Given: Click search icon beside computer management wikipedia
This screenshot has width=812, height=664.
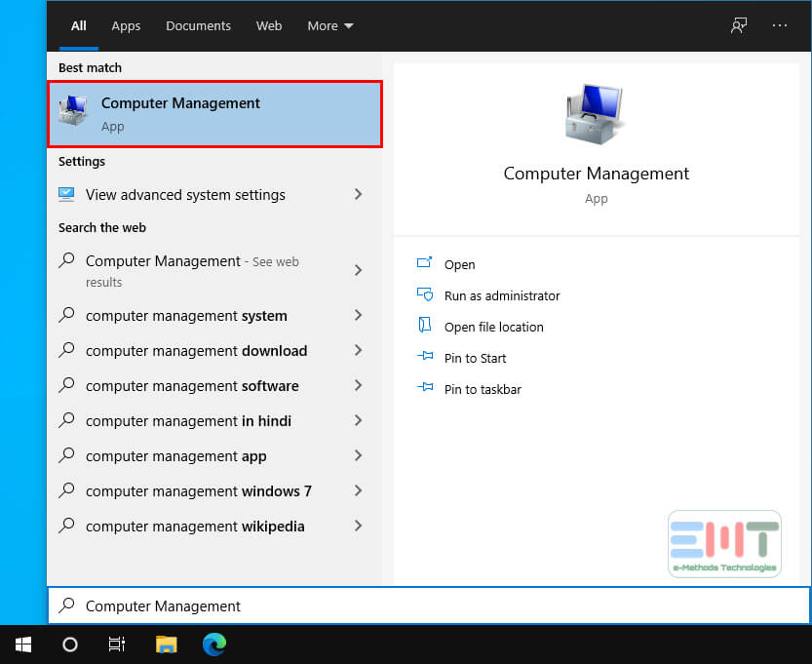Looking at the screenshot, I should pyautogui.click(x=67, y=526).
